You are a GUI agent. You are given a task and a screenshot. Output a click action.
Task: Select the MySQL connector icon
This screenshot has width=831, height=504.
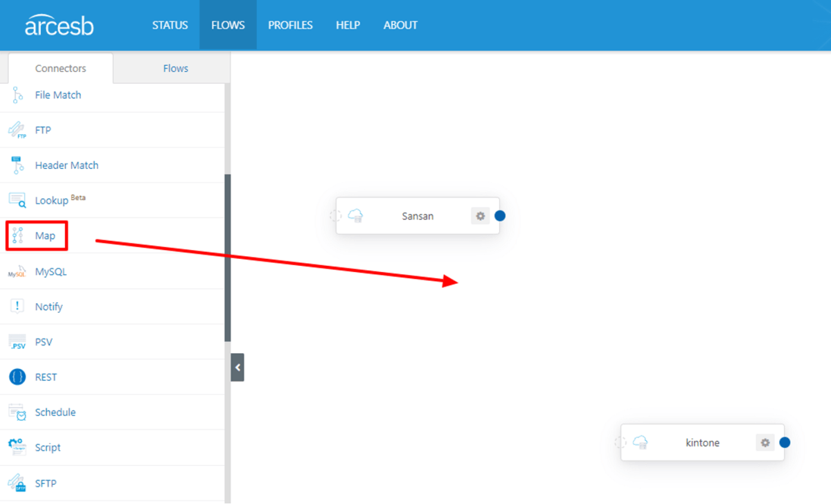(17, 271)
